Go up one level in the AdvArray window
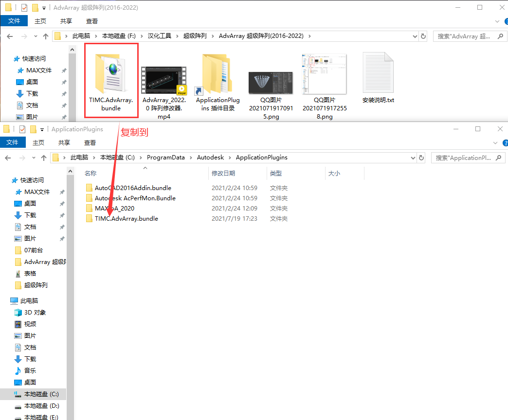This screenshot has width=508, height=420. [x=46, y=36]
